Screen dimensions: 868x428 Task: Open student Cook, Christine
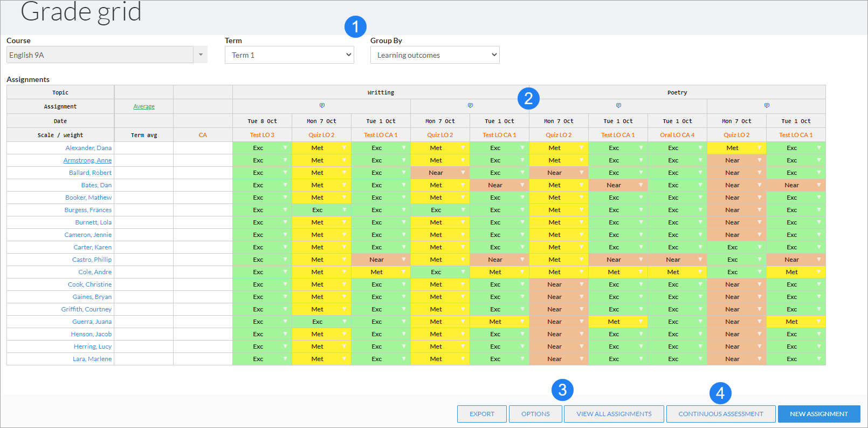[90, 284]
